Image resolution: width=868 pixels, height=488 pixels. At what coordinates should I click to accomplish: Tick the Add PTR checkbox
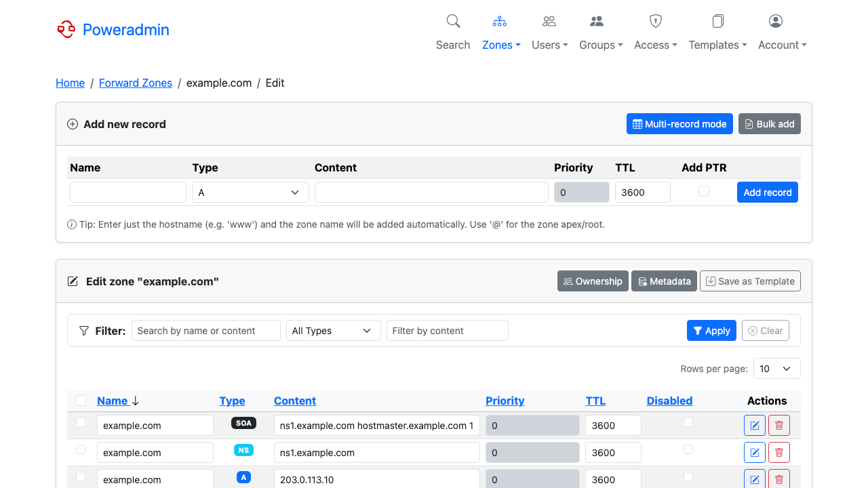point(704,191)
